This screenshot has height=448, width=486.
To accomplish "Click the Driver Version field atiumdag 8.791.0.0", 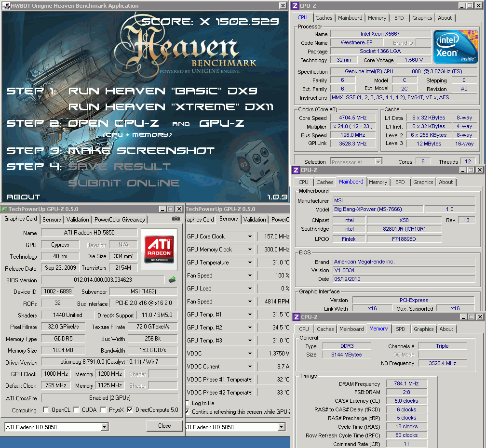I will 109,362.
